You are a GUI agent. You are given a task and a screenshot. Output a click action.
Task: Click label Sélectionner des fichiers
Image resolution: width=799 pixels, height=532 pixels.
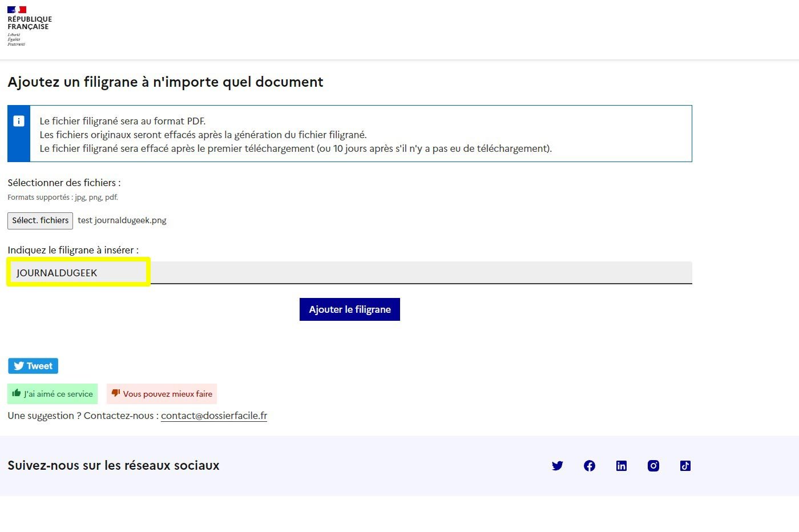click(64, 183)
